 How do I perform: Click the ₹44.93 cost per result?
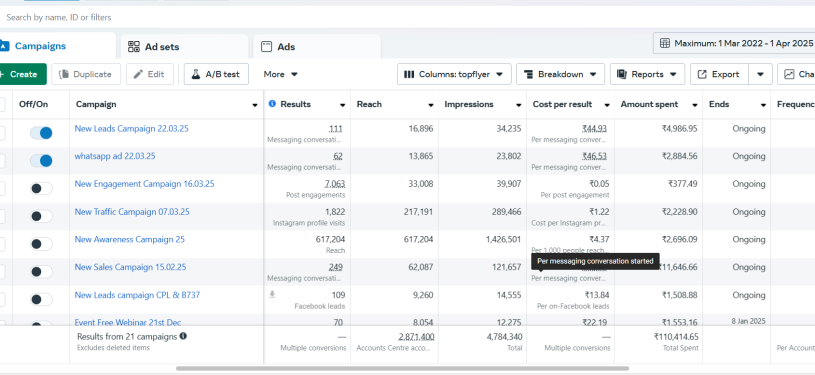(595, 128)
